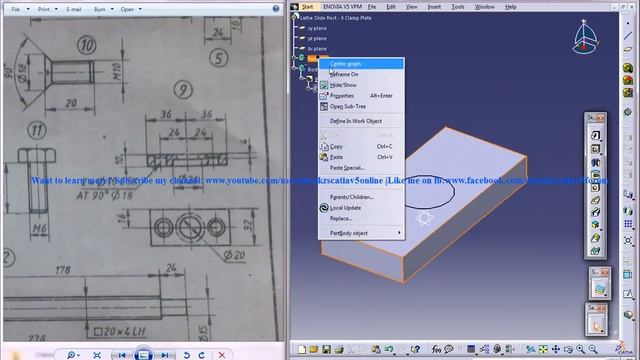640x360 pixels.
Task: Choose Open Sub-Tree from context menu
Action: point(361,106)
